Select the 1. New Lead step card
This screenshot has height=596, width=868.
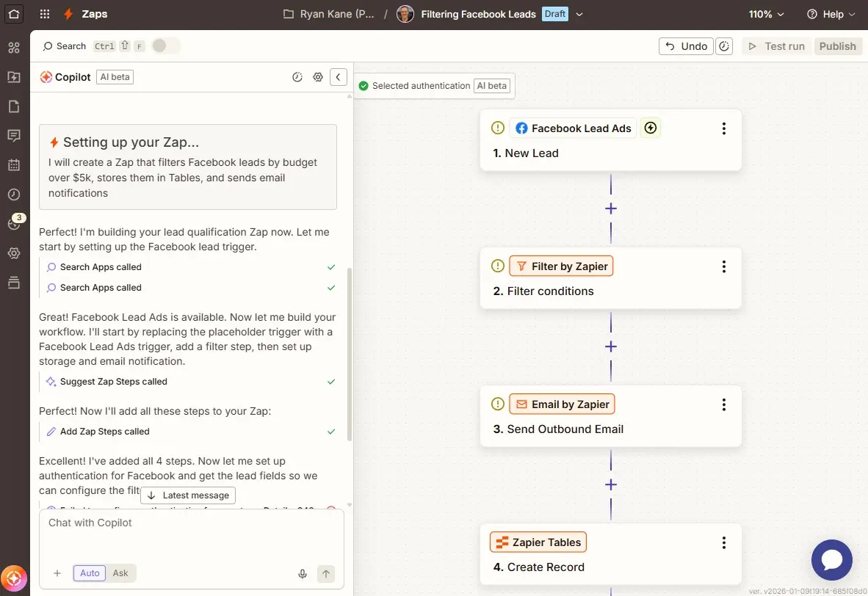[x=610, y=140]
